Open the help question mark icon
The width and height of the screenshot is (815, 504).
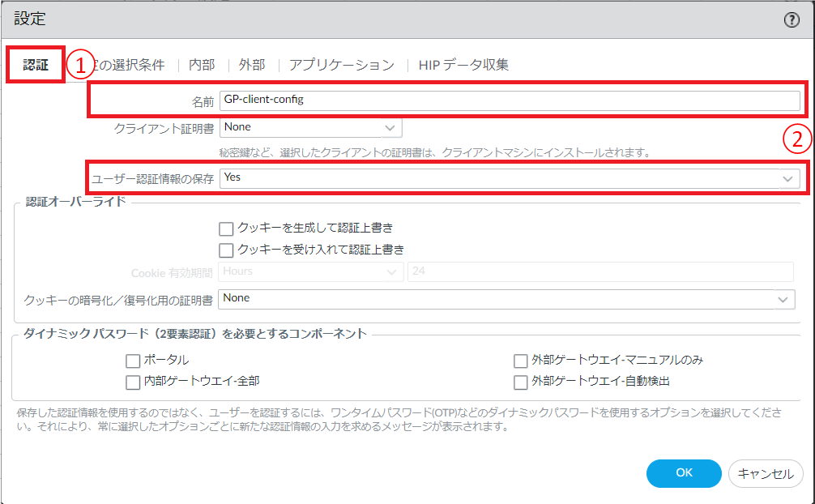pos(792,19)
